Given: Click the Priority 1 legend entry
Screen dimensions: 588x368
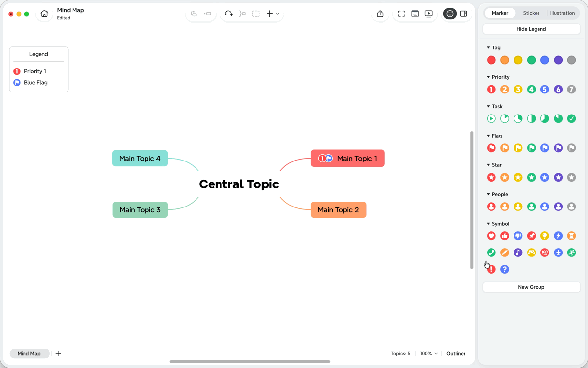Looking at the screenshot, I should [x=30, y=71].
